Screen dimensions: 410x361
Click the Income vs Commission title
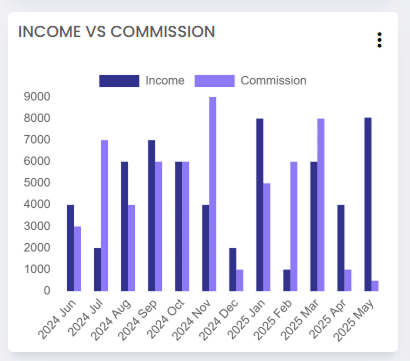(116, 32)
